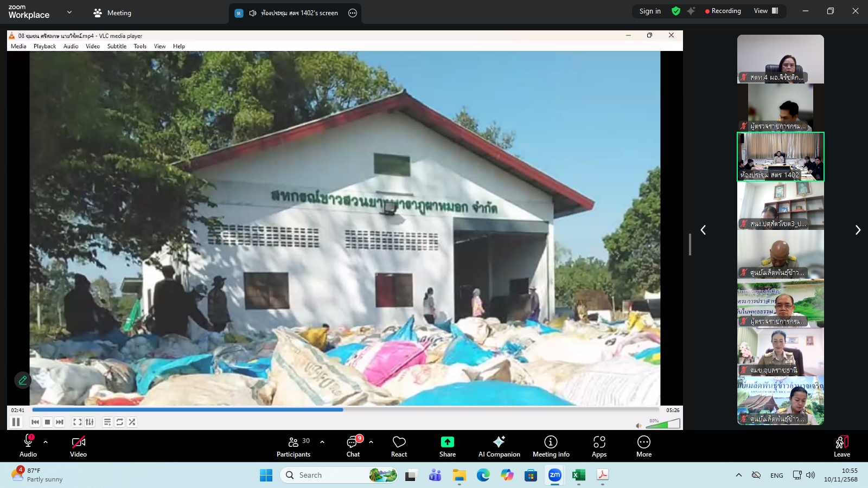
Task: Click the Sign in link
Action: coord(649,11)
